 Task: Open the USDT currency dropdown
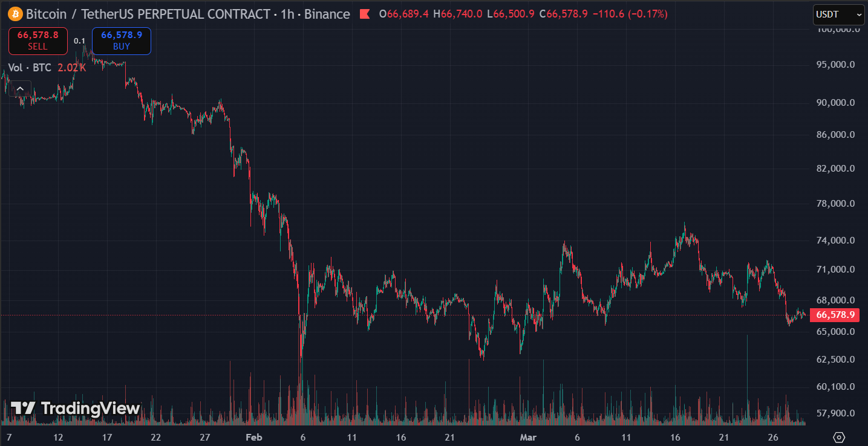(x=838, y=15)
